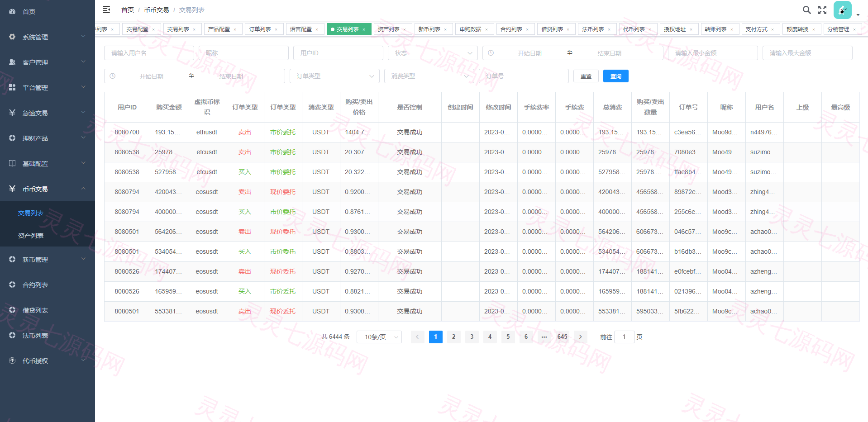The width and height of the screenshot is (868, 422).
Task: Jump to last page 645
Action: tap(562, 337)
